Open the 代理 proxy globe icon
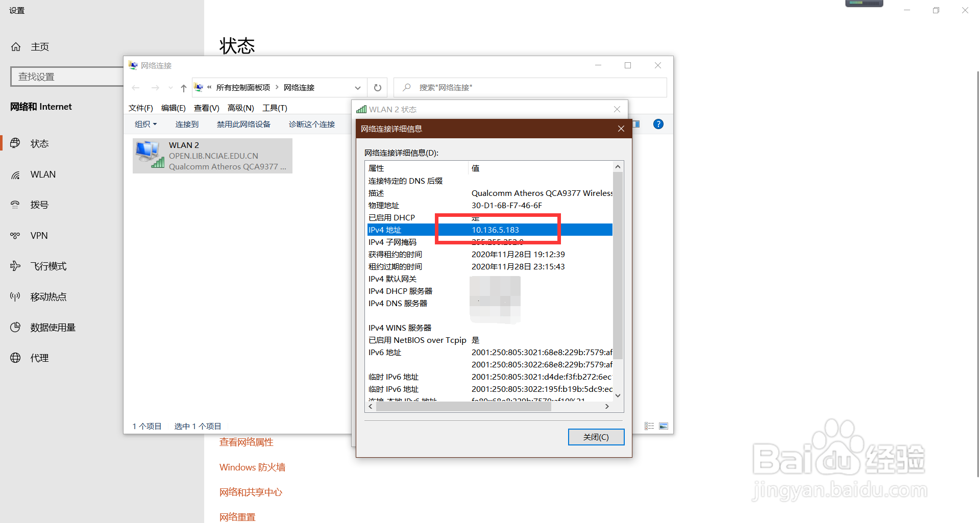The width and height of the screenshot is (980, 523). click(16, 358)
